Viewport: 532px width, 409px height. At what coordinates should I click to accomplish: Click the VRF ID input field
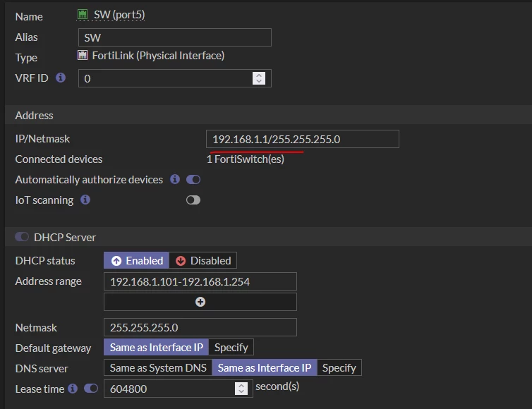pyautogui.click(x=175, y=78)
